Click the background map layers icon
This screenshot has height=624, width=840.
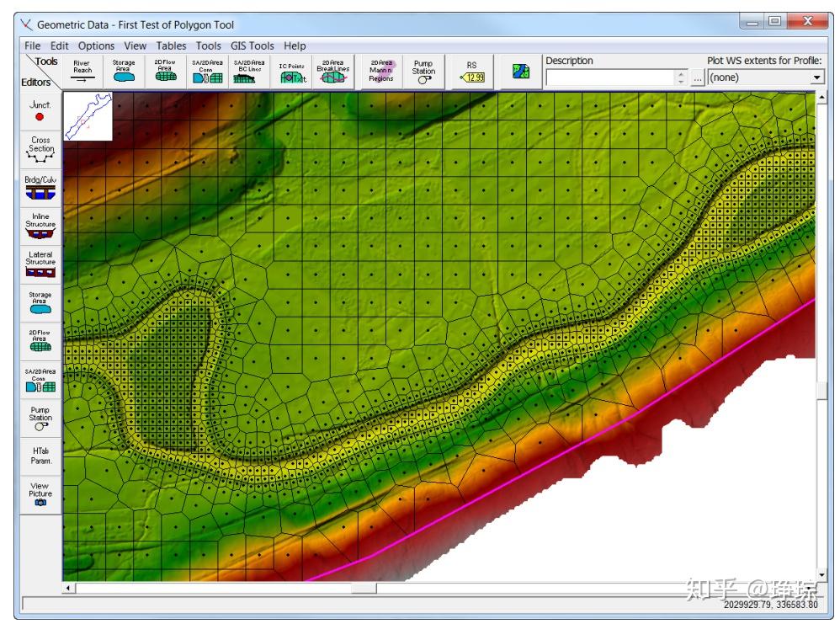click(x=521, y=72)
